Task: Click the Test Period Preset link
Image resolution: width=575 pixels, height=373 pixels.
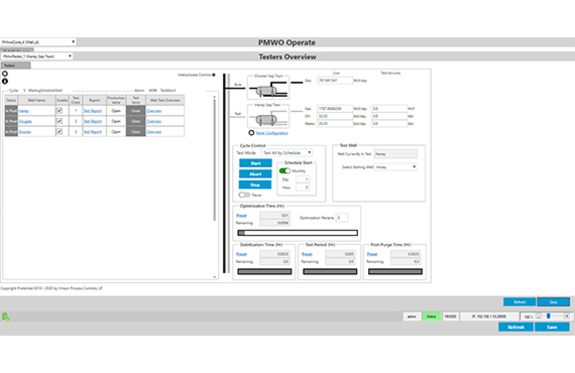Action: point(307,254)
